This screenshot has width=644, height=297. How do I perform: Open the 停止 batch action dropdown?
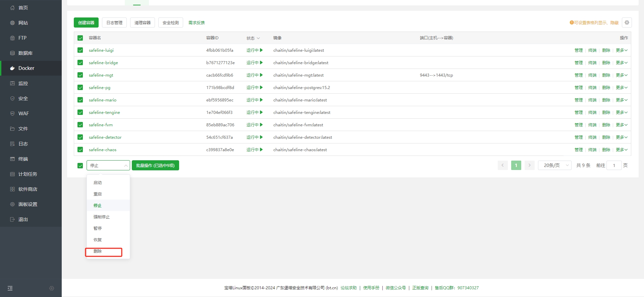[108, 165]
